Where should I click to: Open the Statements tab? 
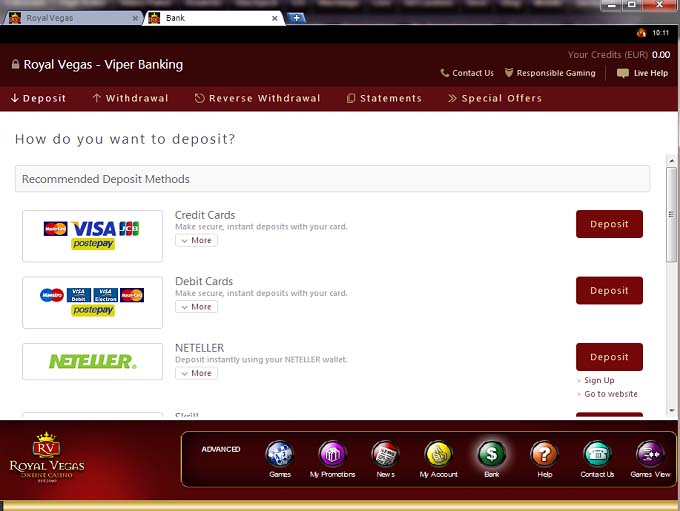pos(384,98)
